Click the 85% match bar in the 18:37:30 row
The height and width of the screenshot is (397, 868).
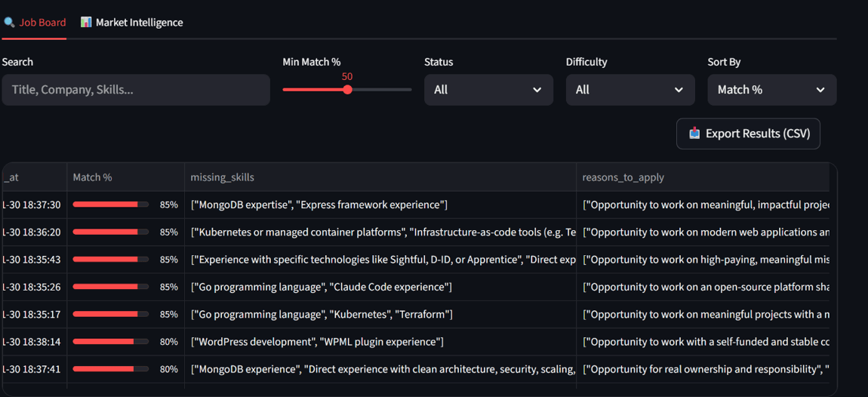coord(111,205)
